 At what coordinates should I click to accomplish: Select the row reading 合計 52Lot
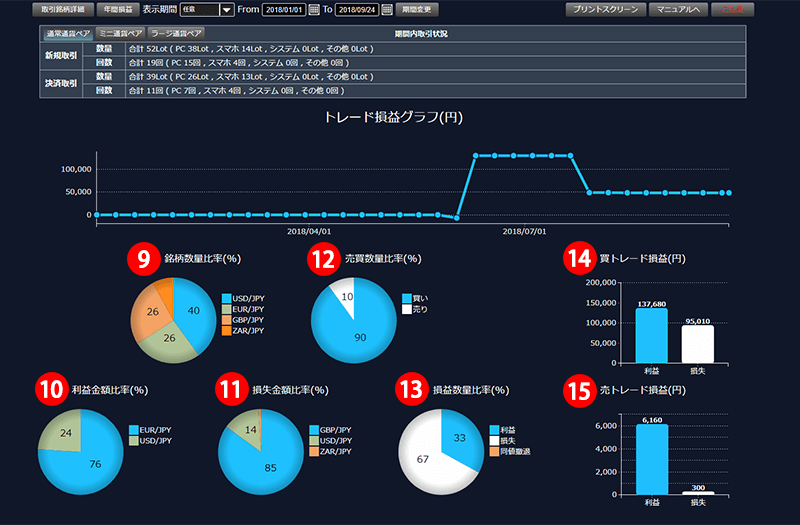pyautogui.click(x=435, y=49)
